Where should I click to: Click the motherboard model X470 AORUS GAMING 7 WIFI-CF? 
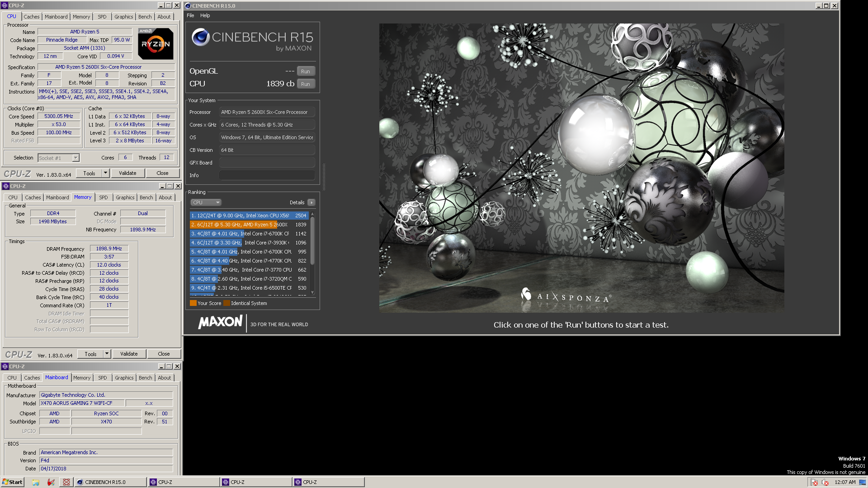pyautogui.click(x=81, y=403)
